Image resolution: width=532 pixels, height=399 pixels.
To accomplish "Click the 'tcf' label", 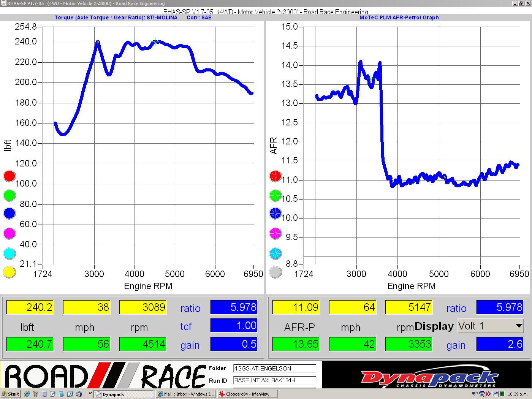I will point(186,326).
